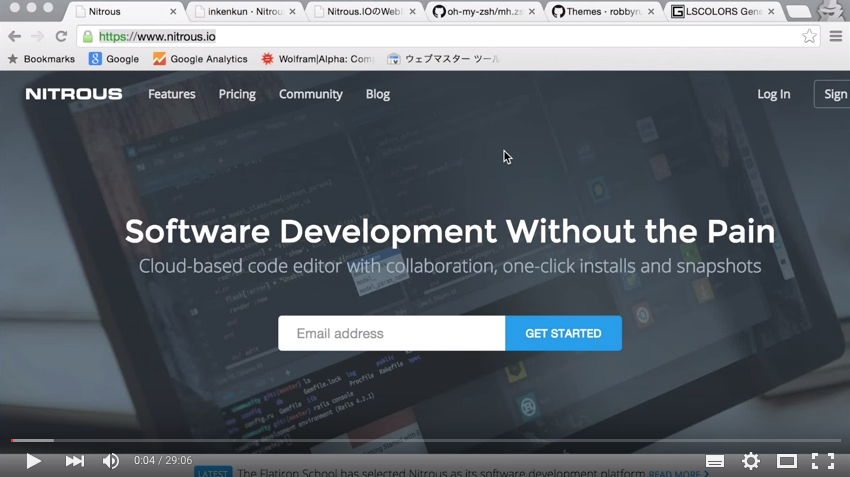
Task: Click the GET STARTED button
Action: coord(563,333)
